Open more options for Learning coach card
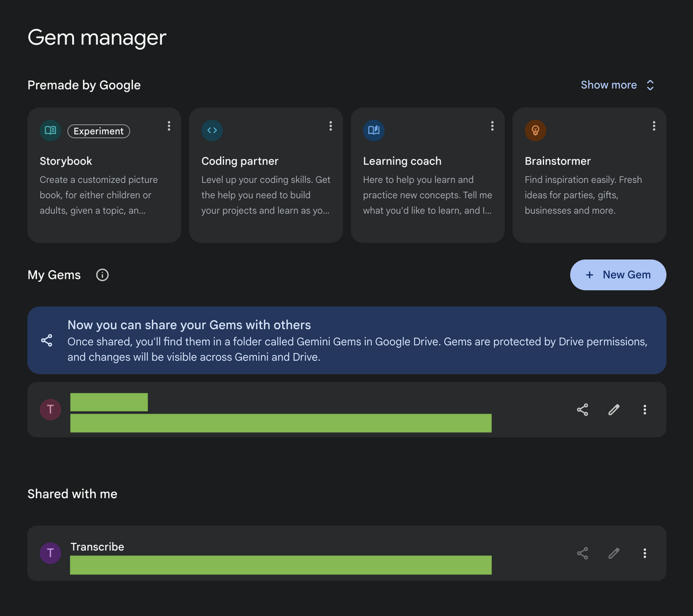The image size is (693, 616). point(492,126)
